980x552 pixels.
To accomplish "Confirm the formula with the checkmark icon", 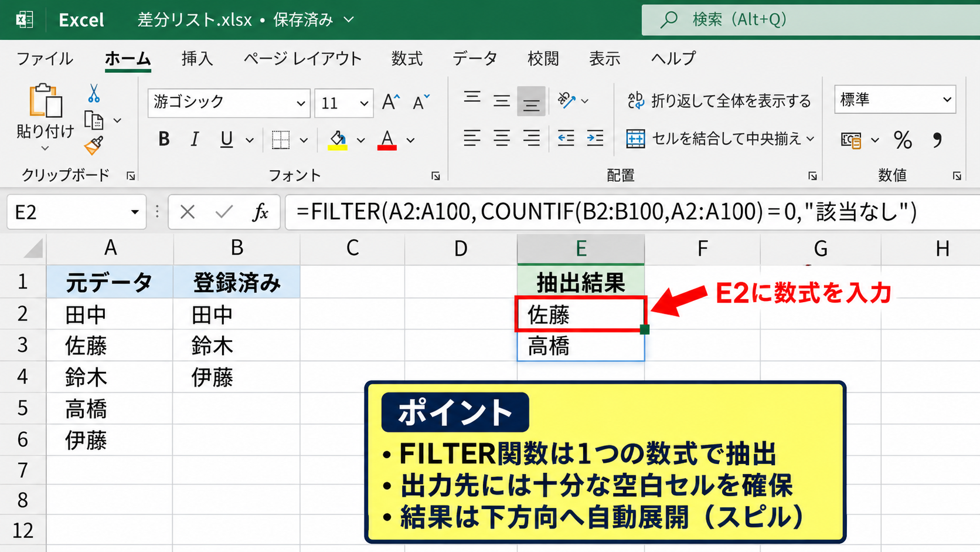I will (x=224, y=212).
